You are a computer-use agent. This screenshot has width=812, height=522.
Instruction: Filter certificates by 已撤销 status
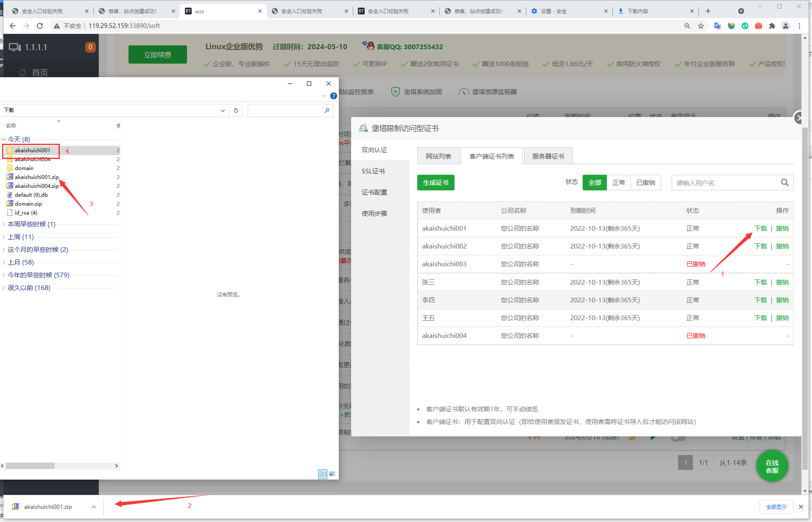[x=645, y=182]
